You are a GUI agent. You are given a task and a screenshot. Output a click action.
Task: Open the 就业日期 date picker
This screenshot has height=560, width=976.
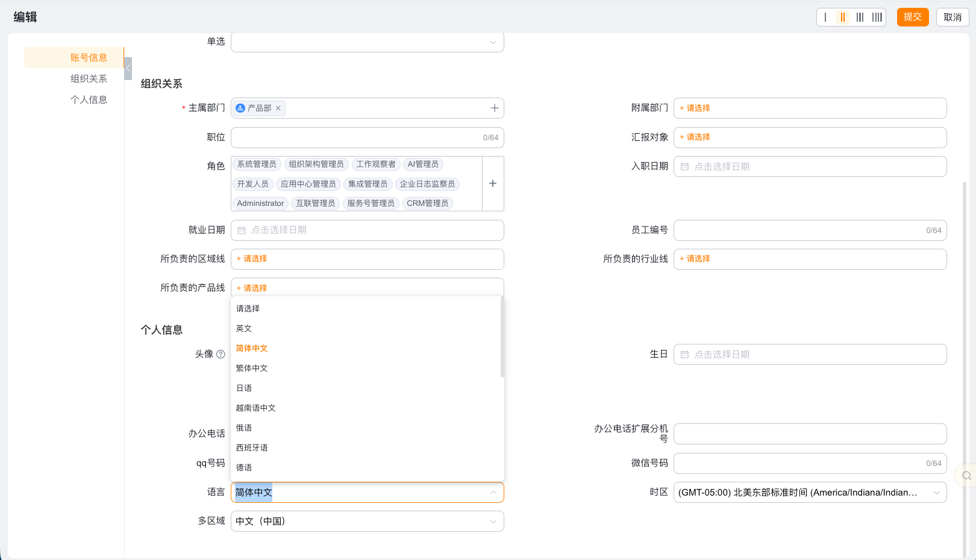(368, 230)
